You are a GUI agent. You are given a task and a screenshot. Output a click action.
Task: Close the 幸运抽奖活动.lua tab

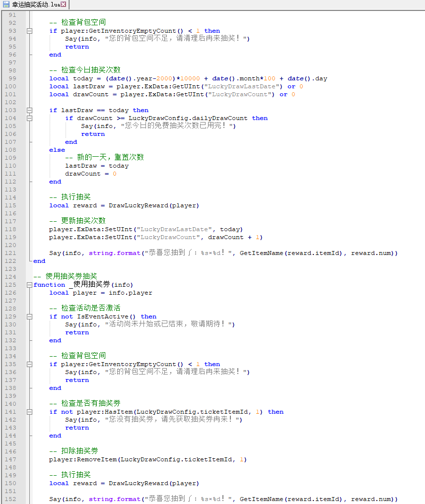(64, 4)
